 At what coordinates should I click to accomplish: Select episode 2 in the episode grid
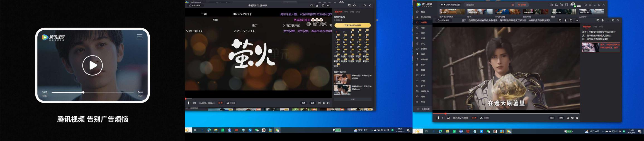344,32
